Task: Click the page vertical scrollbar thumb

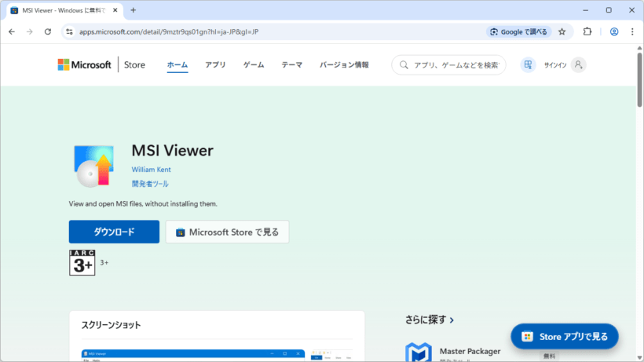Action: pos(639,79)
